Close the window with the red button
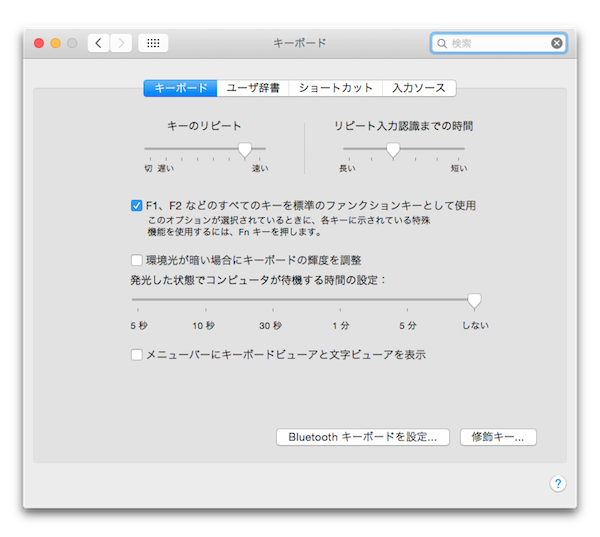Image resolution: width=600 pixels, height=537 pixels. click(x=39, y=43)
